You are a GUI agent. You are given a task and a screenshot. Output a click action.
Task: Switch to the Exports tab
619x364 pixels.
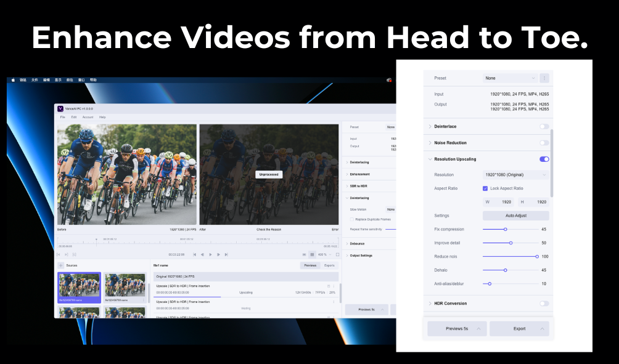[329, 265]
